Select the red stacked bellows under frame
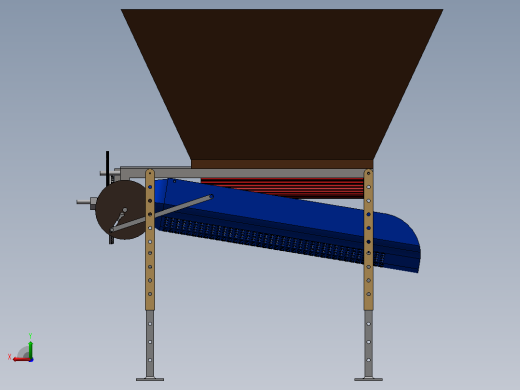The image size is (520, 390). (x=282, y=188)
